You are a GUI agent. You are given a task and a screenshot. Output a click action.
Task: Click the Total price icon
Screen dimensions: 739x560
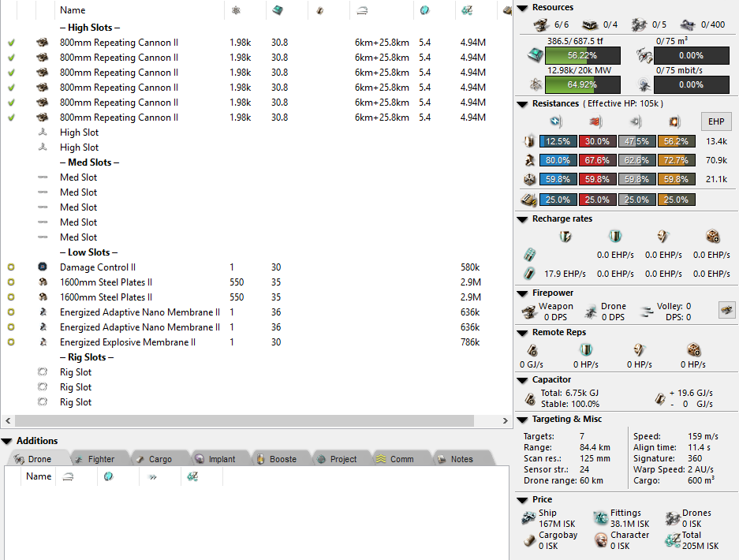[672, 540]
